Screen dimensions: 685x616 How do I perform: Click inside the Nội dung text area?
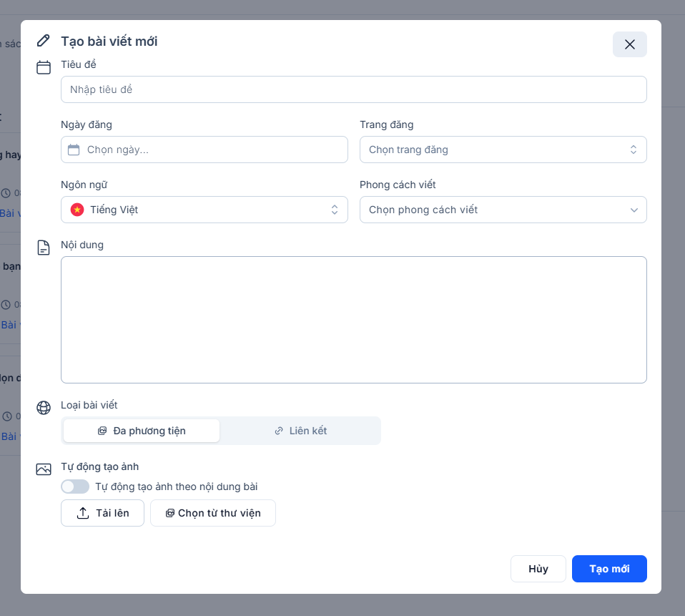tap(353, 319)
